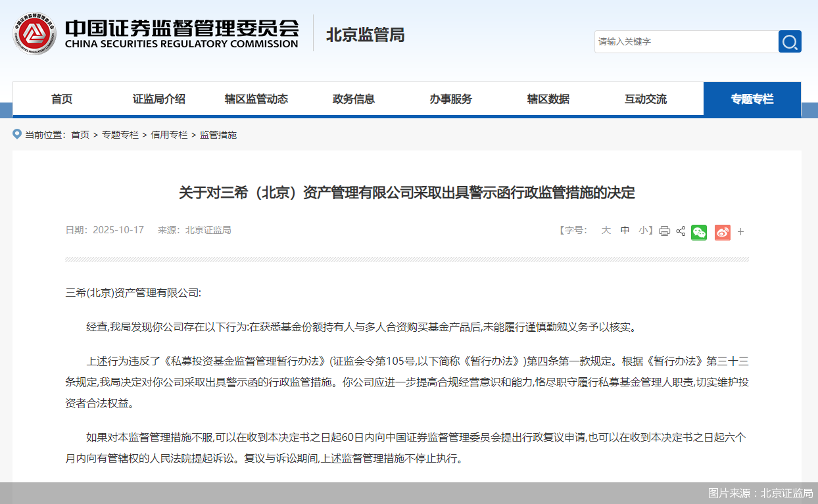Share the article via the WeChat icon
The width and height of the screenshot is (818, 504).
coord(699,232)
